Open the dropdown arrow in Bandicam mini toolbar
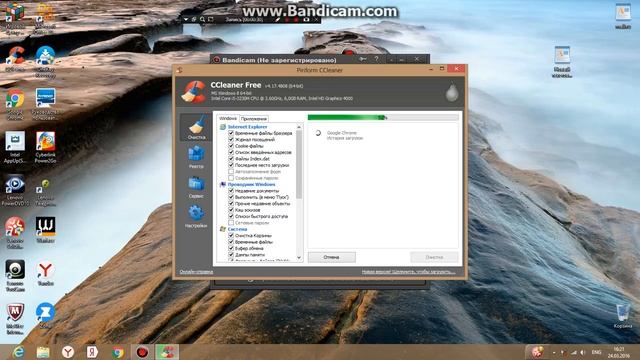This screenshot has height=360, width=640. (186, 19)
